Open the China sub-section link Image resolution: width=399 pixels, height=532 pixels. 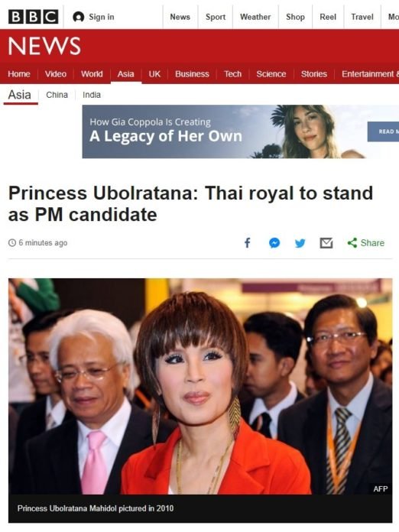click(x=57, y=95)
